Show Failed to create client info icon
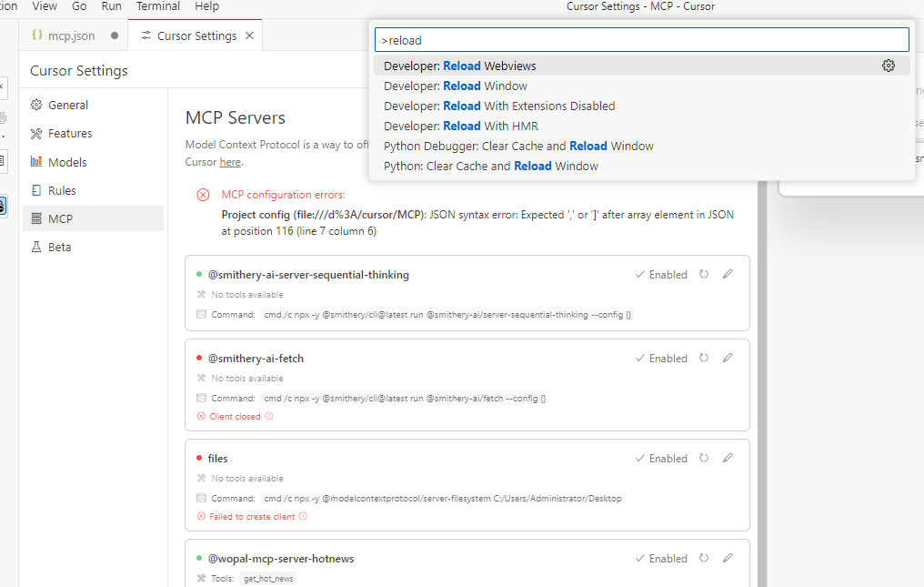 pyautogui.click(x=304, y=516)
